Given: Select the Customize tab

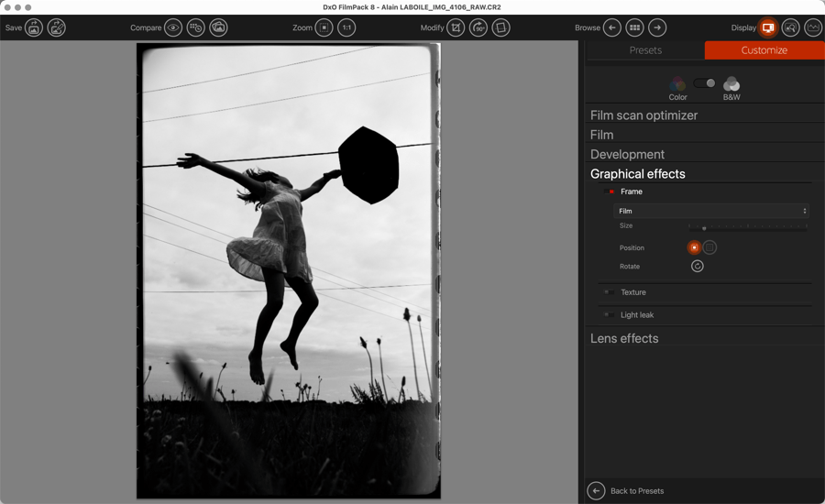Looking at the screenshot, I should coord(764,50).
